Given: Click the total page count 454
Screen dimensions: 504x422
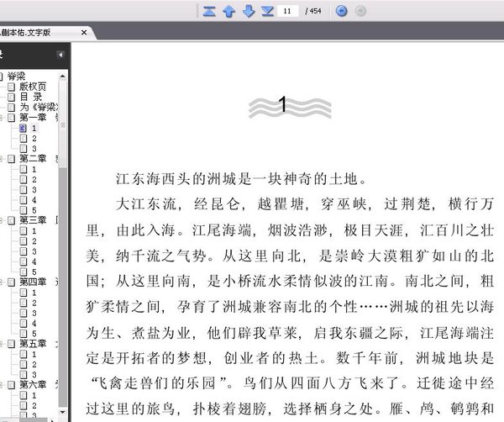Looking at the screenshot, I should pyautogui.click(x=315, y=11).
